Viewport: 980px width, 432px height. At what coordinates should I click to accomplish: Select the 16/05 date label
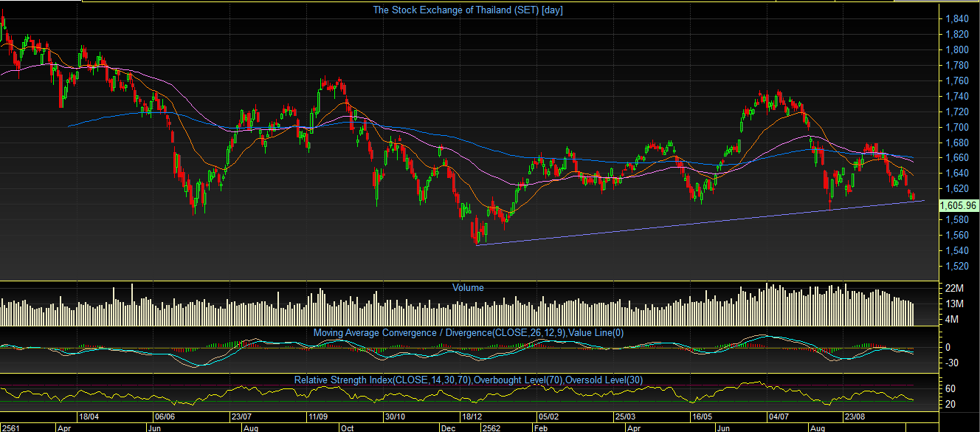pyautogui.click(x=702, y=417)
